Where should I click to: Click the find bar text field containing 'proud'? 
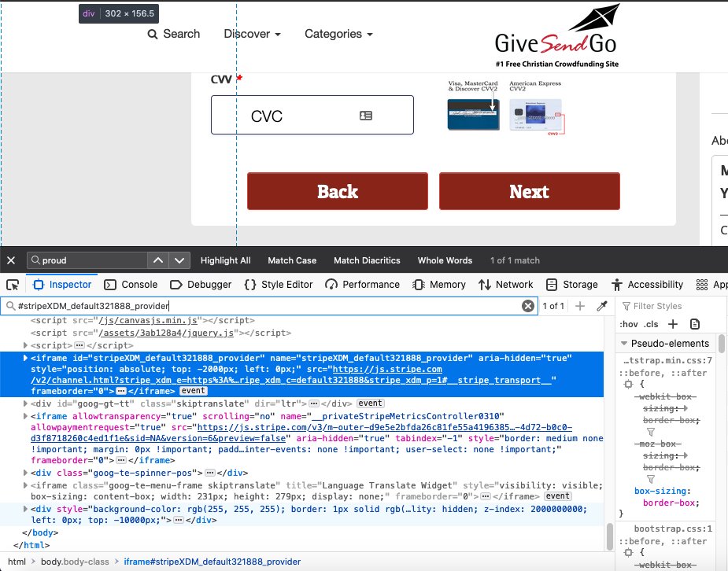(x=87, y=260)
